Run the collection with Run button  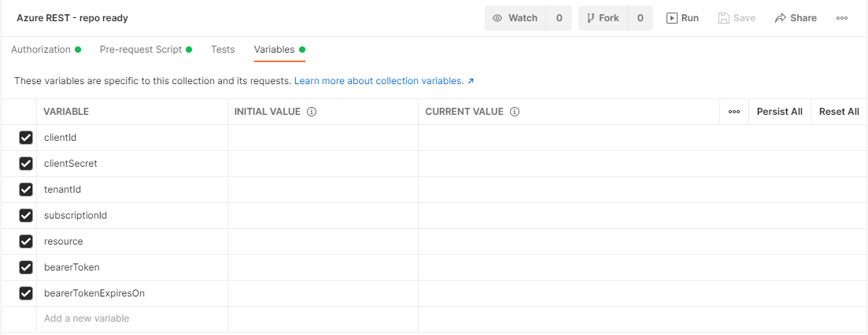click(682, 18)
